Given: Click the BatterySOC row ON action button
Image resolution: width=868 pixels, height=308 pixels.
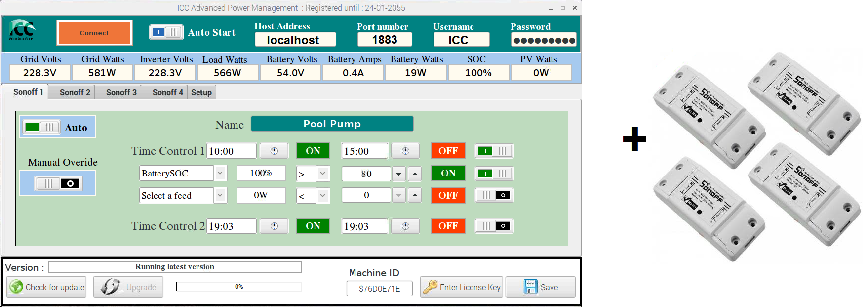Looking at the screenshot, I should pyautogui.click(x=448, y=174).
